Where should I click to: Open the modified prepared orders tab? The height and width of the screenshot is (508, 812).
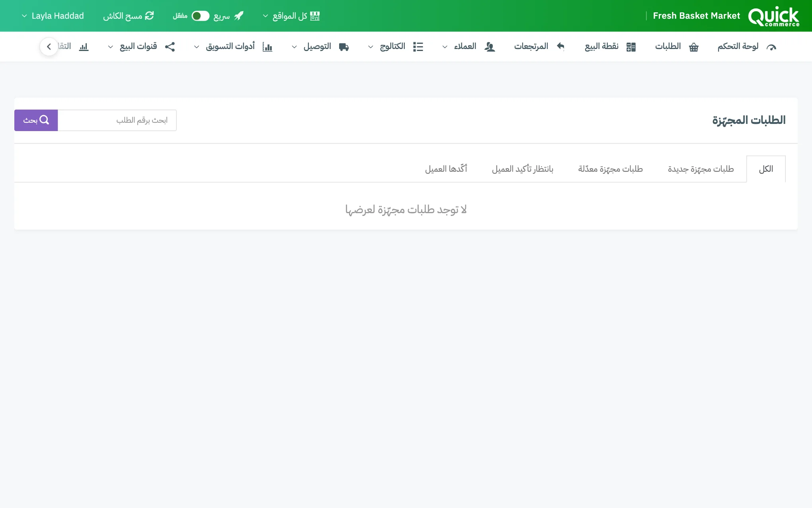[x=610, y=169]
